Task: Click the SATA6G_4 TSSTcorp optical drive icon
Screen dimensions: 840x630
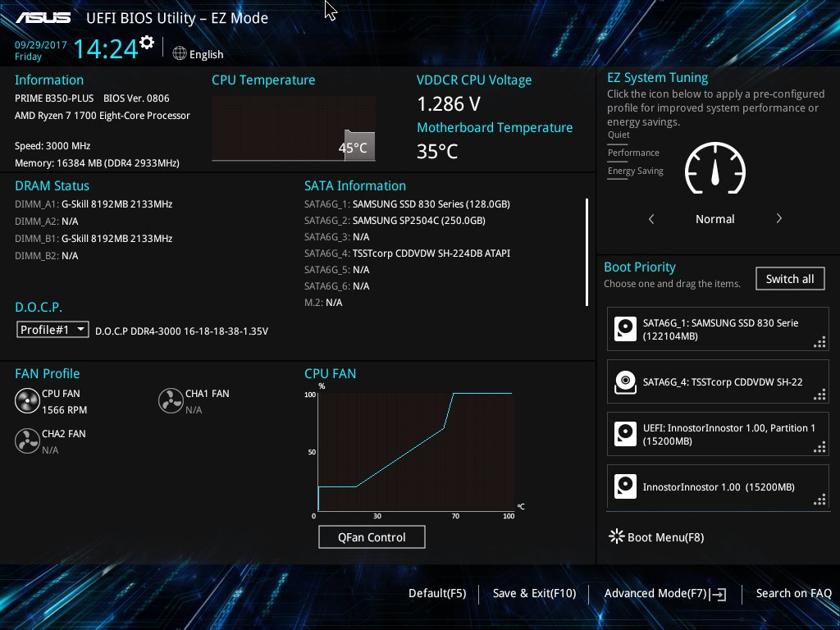Action: 625,382
